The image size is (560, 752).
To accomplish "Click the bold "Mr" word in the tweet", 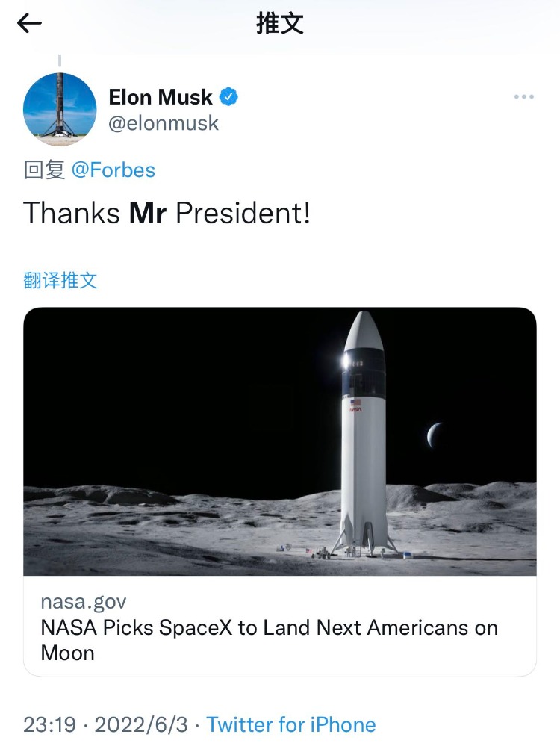I will tap(147, 214).
